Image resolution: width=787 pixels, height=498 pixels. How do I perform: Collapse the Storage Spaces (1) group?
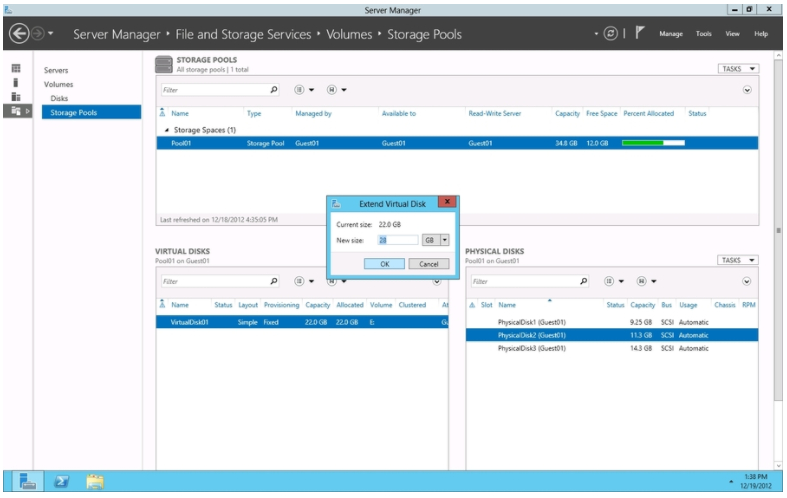click(167, 130)
